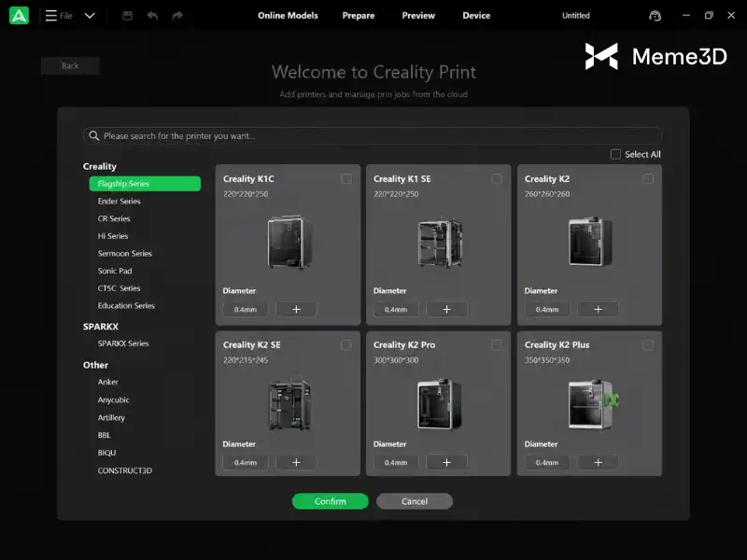Add nozzle diameter for Creality K2 SE
This screenshot has width=747, height=560.
[296, 462]
